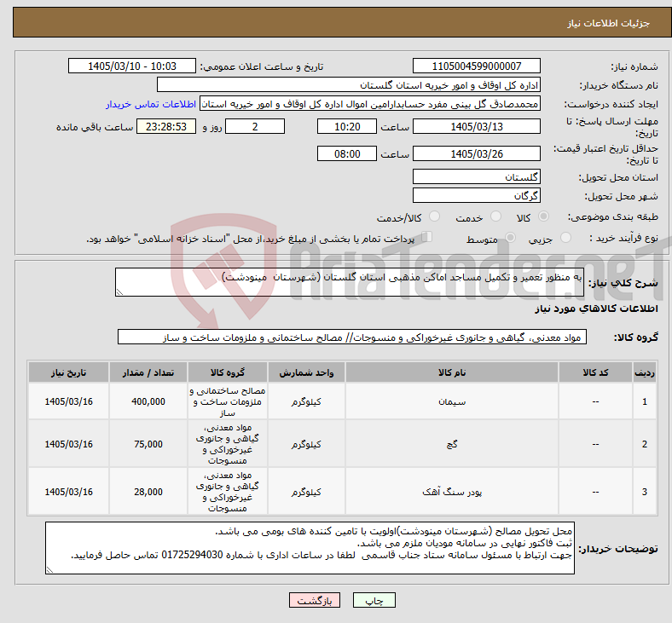Select the کالا/خدمت radio button
Image resolution: width=672 pixels, height=623 pixels.
click(435, 216)
